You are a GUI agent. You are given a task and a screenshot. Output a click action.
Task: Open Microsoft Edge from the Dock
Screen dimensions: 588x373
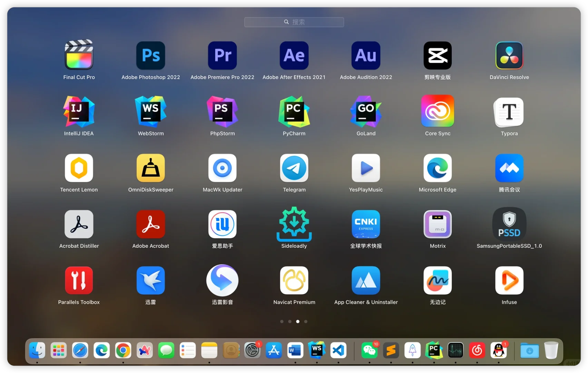tap(102, 351)
